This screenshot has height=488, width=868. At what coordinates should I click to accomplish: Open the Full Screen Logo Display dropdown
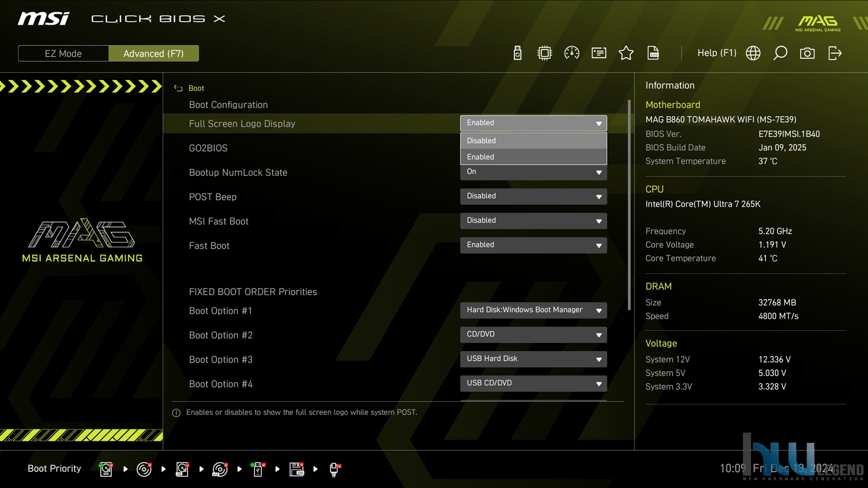click(x=533, y=123)
